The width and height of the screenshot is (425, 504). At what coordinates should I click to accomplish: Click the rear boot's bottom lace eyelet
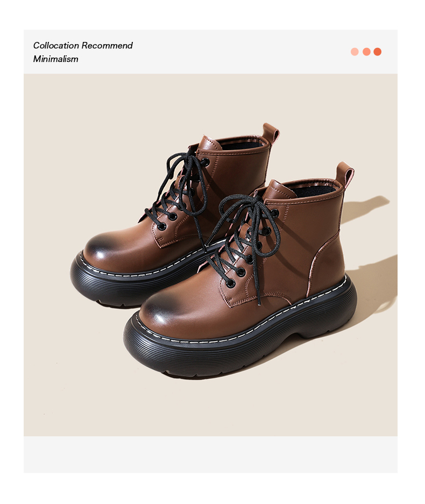[161, 226]
